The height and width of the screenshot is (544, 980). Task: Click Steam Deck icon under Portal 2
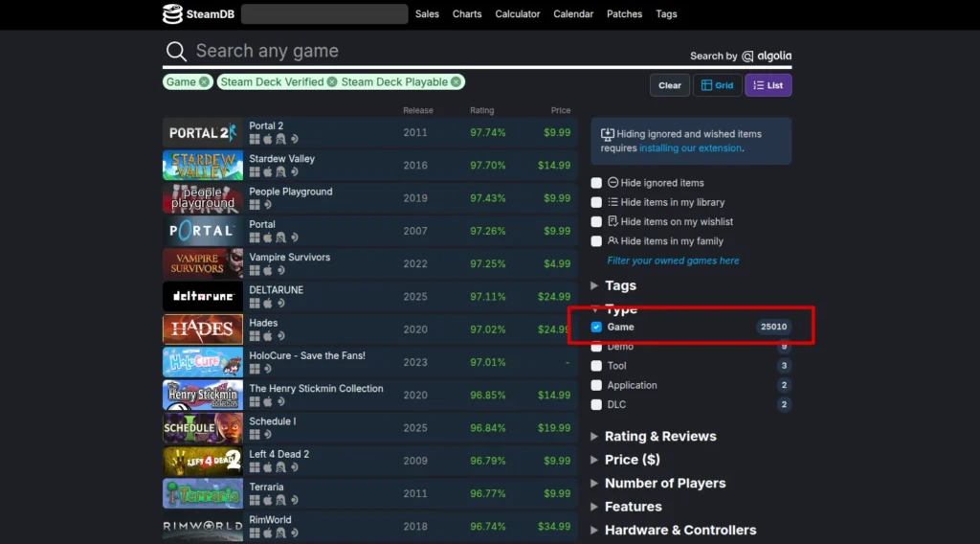coord(295,140)
